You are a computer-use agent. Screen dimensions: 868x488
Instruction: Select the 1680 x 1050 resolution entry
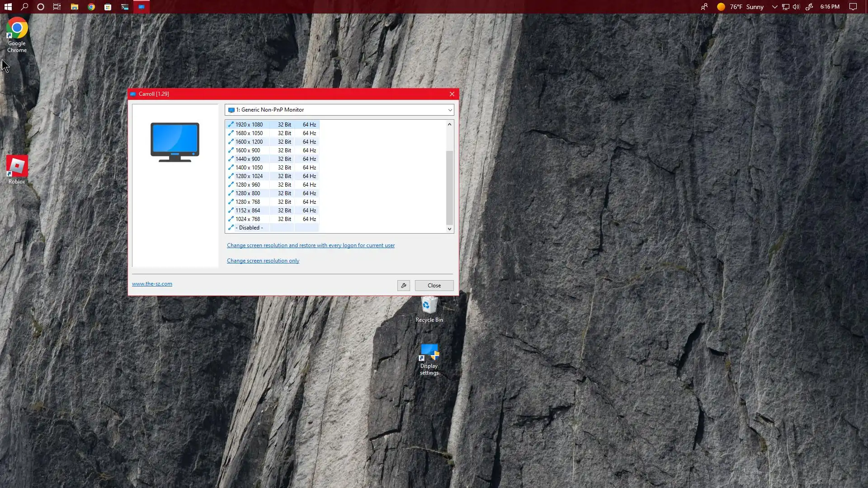click(x=249, y=133)
